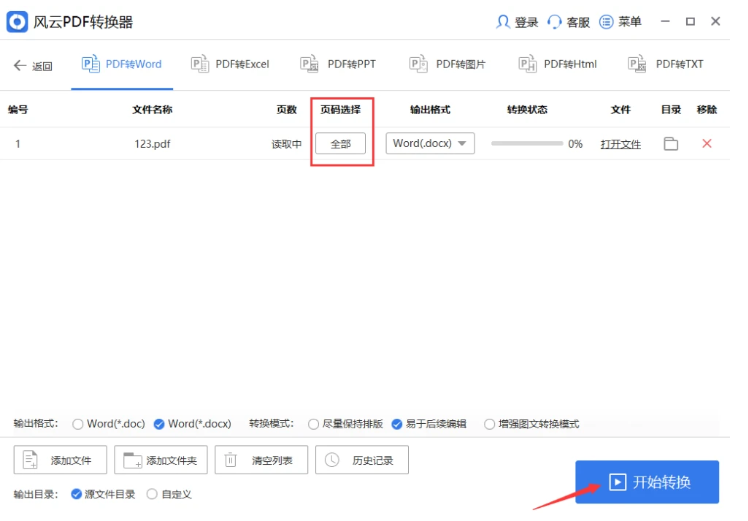Choose 自定义 output directory option
Viewport: 748px width, 521px height.
point(152,494)
